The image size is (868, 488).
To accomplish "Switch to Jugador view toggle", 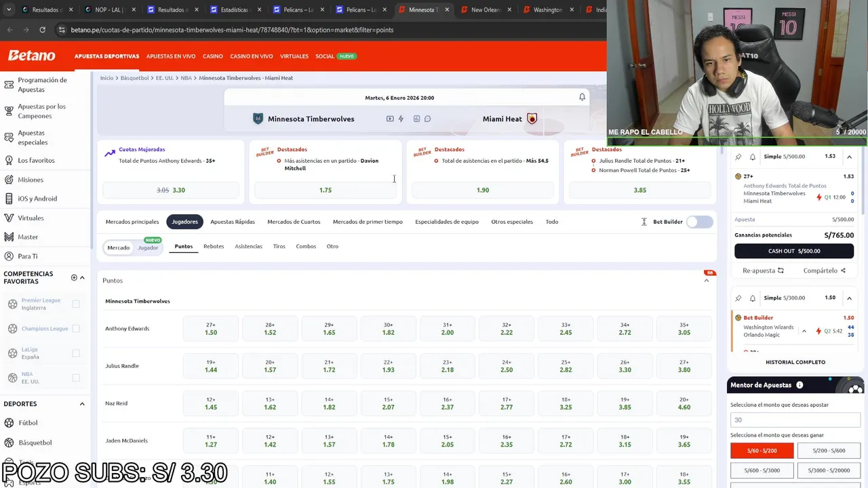I will tap(148, 247).
